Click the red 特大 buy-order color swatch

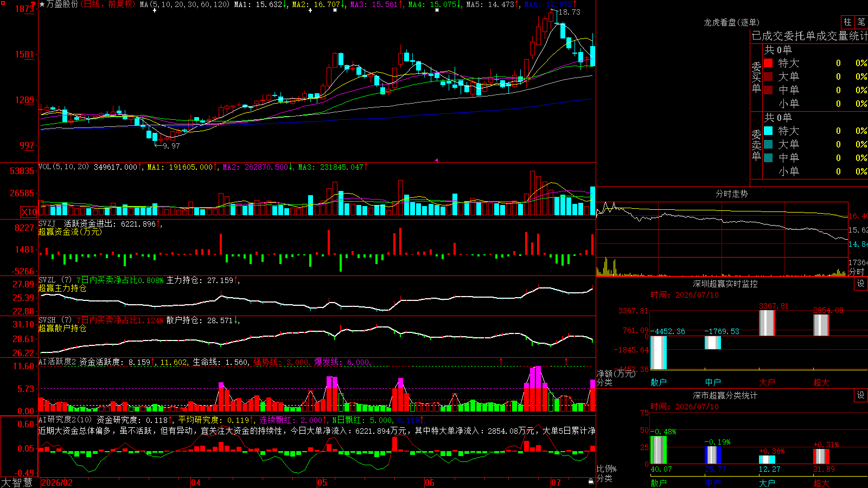(x=768, y=63)
